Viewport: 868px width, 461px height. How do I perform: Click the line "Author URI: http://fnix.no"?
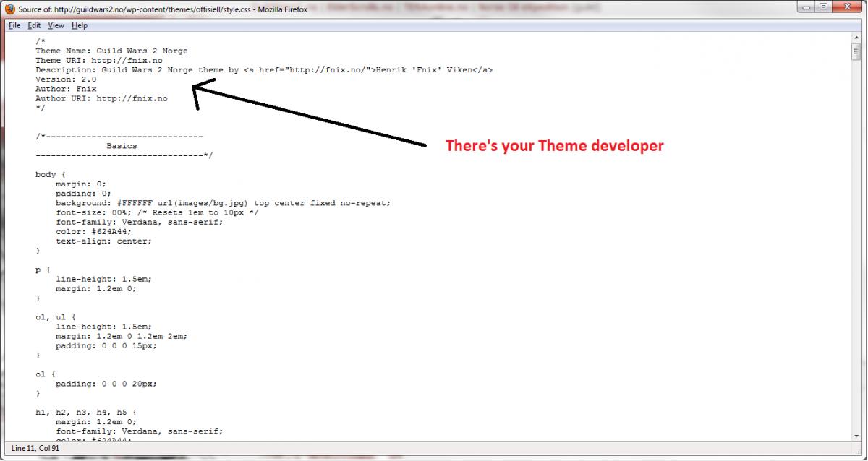[x=101, y=98]
